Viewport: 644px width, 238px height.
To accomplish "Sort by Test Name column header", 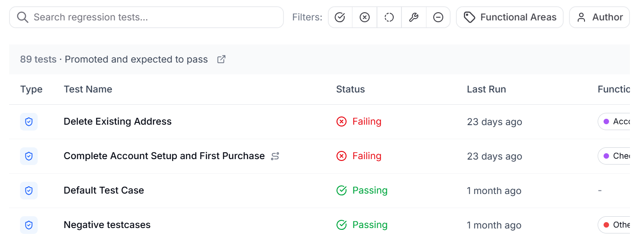I will tap(88, 89).
